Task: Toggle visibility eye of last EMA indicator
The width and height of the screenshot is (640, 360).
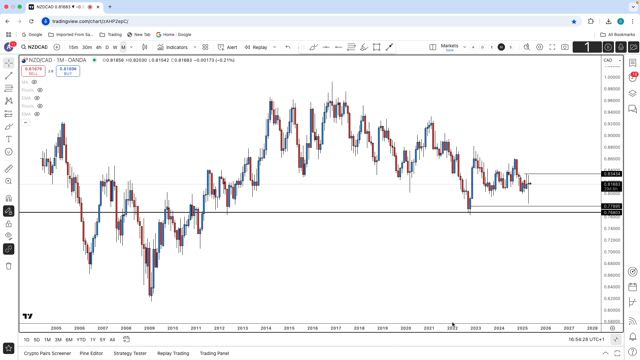Action: pos(37,114)
